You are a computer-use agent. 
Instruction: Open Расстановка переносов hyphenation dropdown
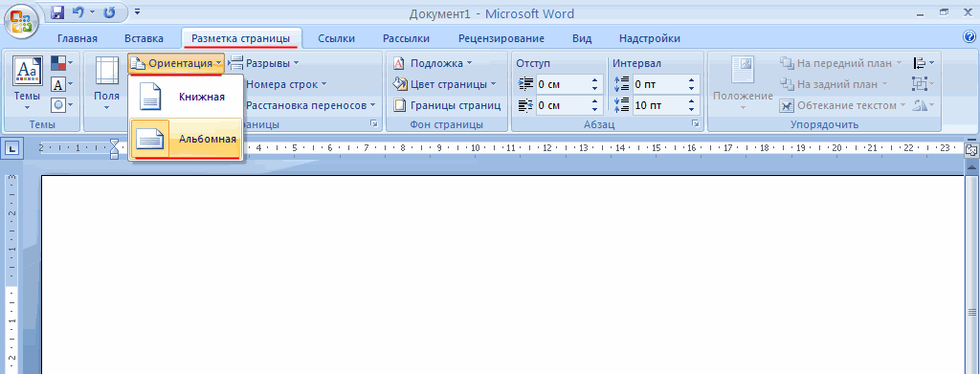pyautogui.click(x=311, y=105)
